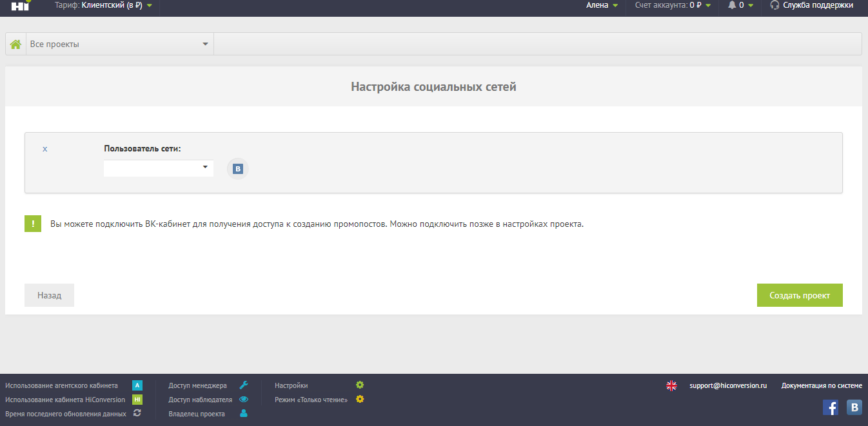This screenshot has width=868, height=426.
Task: Click 'Владелец проекта' legend text
Action: tap(197, 414)
